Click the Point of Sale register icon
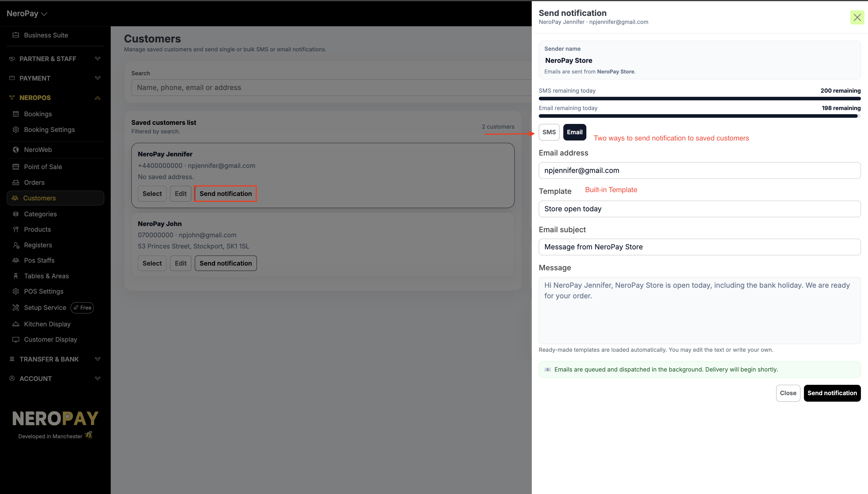868x494 pixels. tap(16, 167)
